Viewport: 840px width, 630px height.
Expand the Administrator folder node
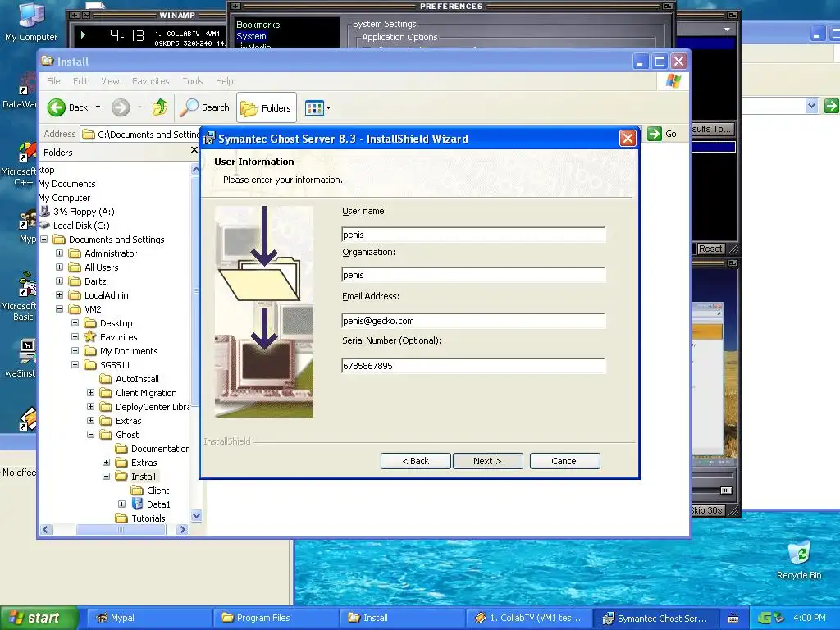[59, 253]
